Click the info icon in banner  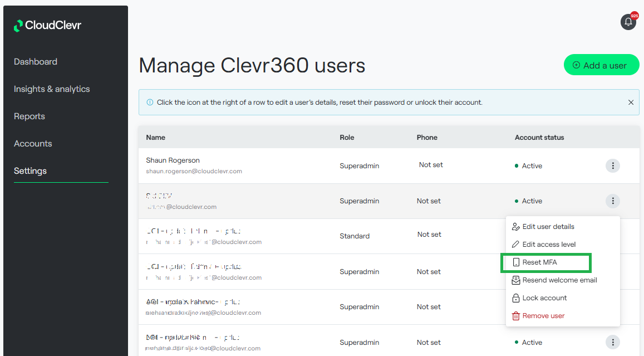coord(150,103)
